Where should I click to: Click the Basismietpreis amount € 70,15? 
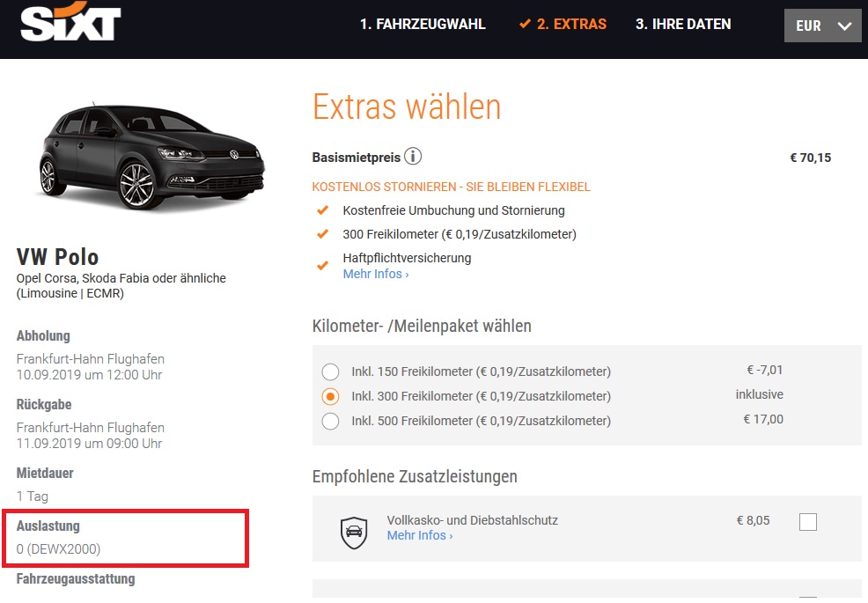click(x=811, y=158)
